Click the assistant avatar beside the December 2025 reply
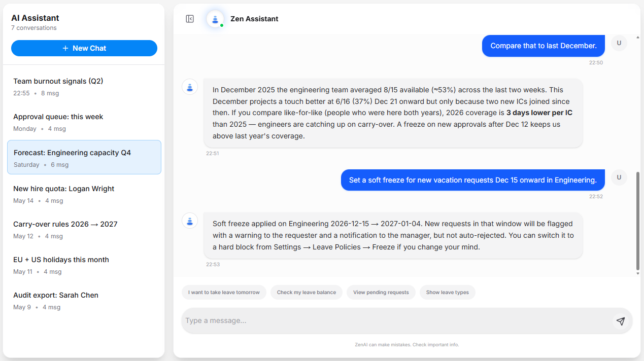The height and width of the screenshot is (361, 644). 190,87
